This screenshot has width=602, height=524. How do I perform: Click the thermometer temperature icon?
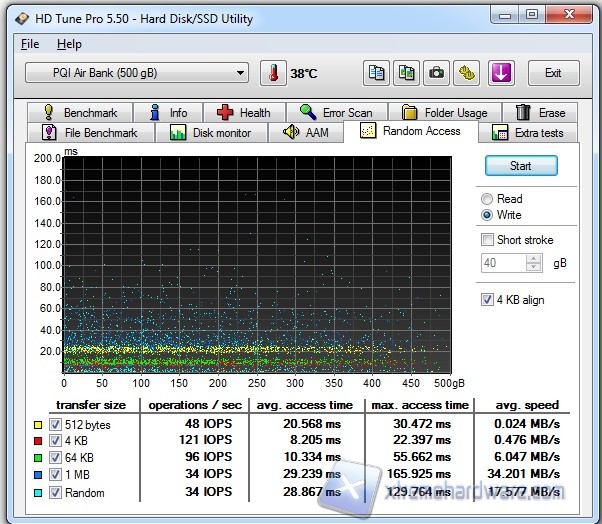pos(272,73)
